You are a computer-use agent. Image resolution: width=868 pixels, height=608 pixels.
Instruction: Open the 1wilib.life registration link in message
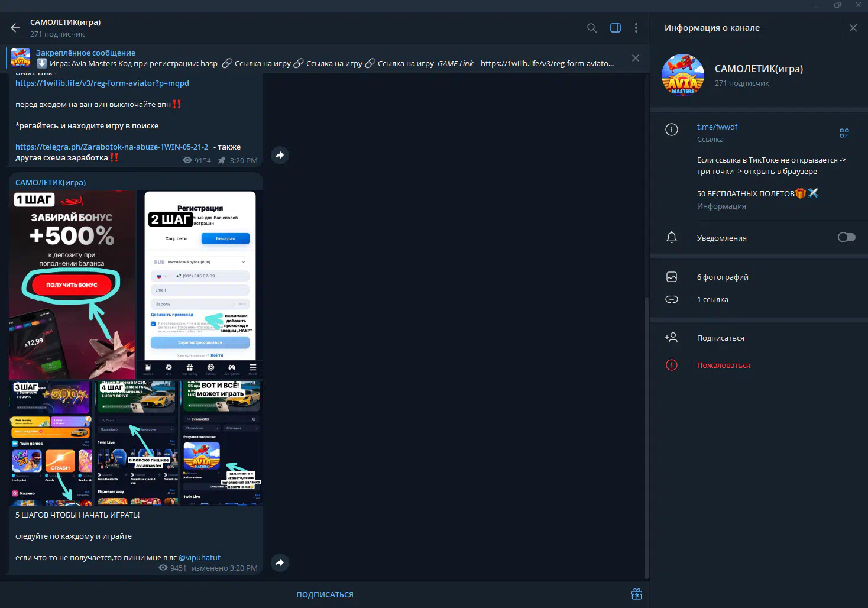[102, 83]
